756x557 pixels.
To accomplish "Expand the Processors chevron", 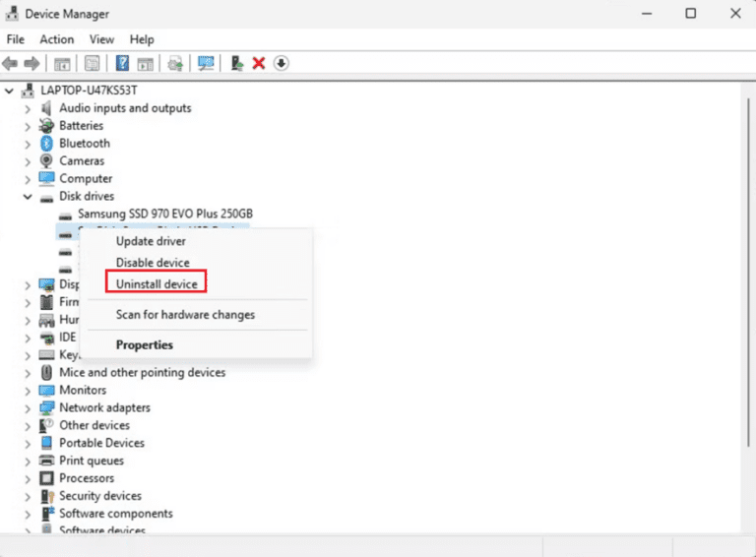I will click(28, 479).
